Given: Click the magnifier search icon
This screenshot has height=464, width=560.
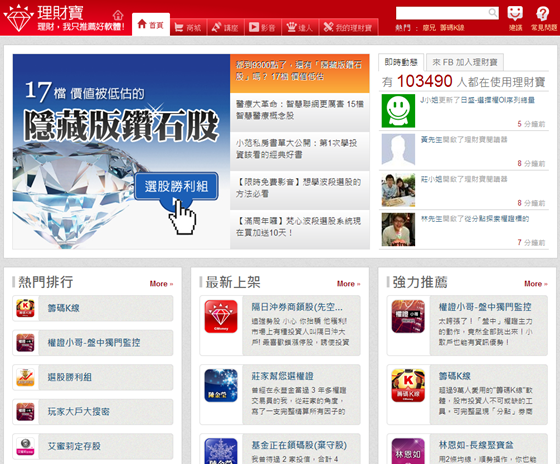Looking at the screenshot, I should pos(493,13).
